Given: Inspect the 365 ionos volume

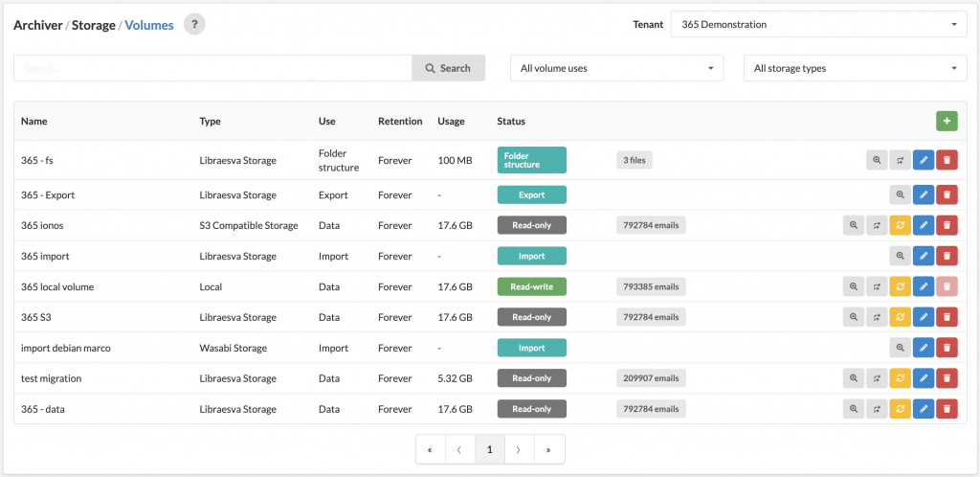Looking at the screenshot, I should [853, 225].
